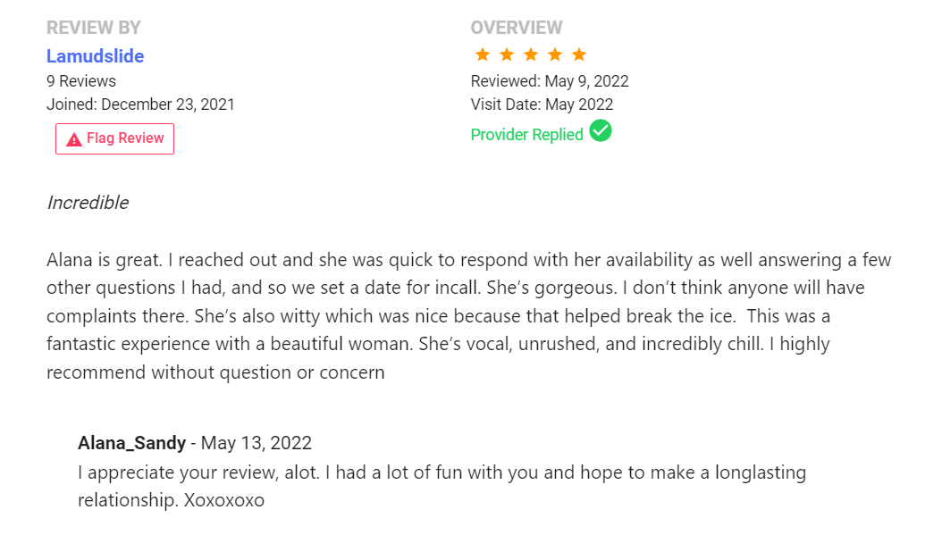Click the second orange rating star
The height and width of the screenshot is (560, 925).
507,54
